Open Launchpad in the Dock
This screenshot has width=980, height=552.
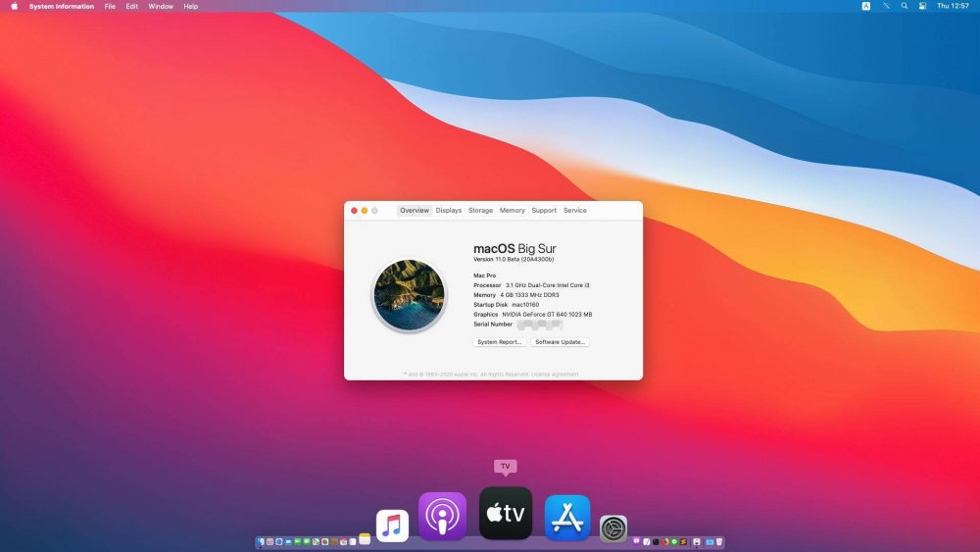click(270, 541)
